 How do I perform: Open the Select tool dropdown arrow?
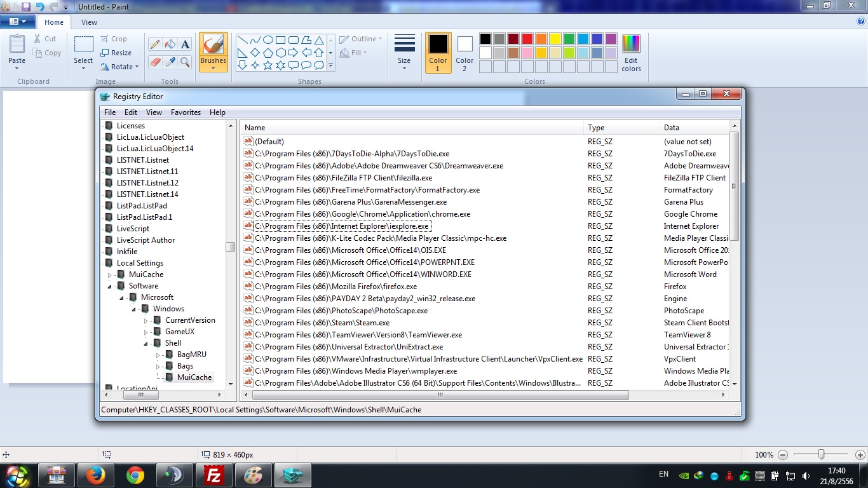click(x=83, y=67)
